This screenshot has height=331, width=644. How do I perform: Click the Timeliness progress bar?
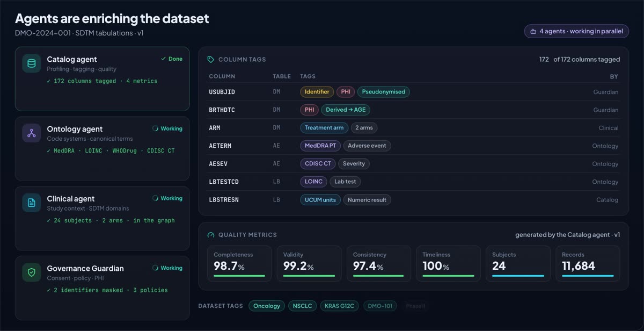(x=448, y=276)
